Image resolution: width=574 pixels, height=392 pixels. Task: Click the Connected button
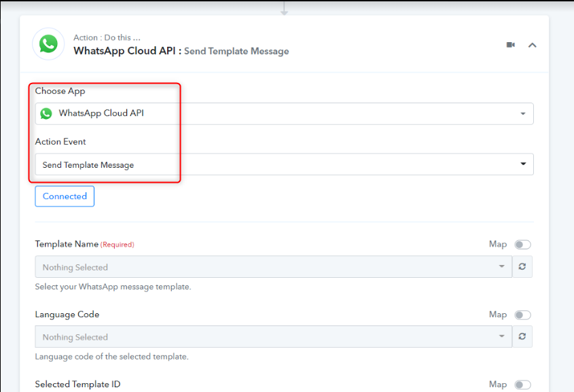[x=65, y=196]
